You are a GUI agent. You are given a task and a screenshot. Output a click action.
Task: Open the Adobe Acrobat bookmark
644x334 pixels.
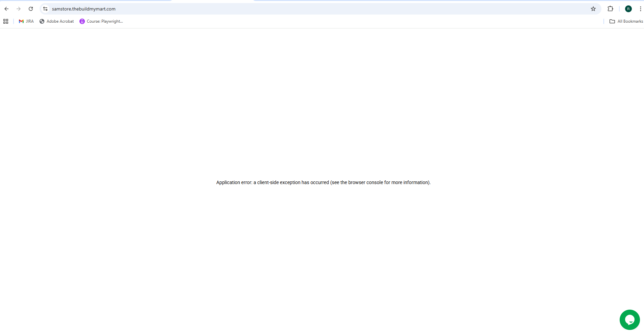(x=57, y=21)
